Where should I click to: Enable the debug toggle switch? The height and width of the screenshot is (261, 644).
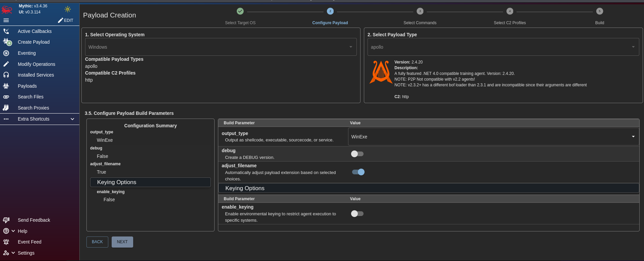pos(357,154)
